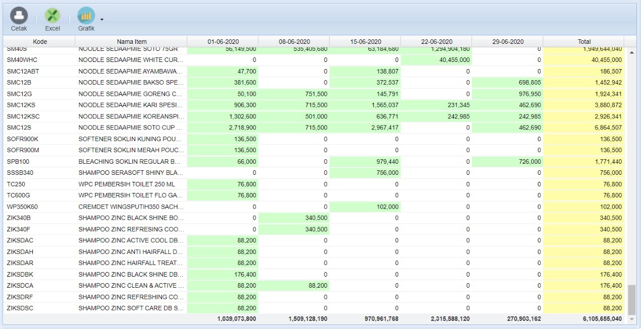The width and height of the screenshot is (644, 331).
Task: Sort by the Nama Item column header
Action: click(x=131, y=42)
